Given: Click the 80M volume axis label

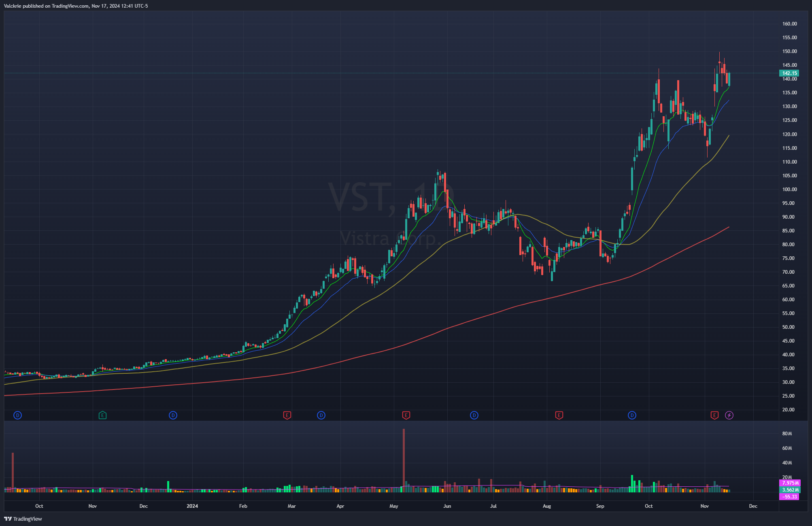Looking at the screenshot, I should pos(787,434).
